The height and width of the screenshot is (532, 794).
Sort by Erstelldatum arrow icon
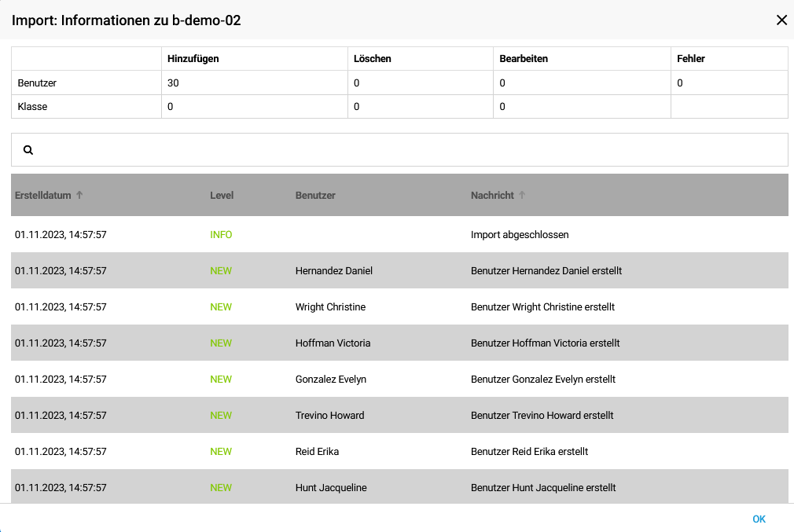(x=79, y=195)
